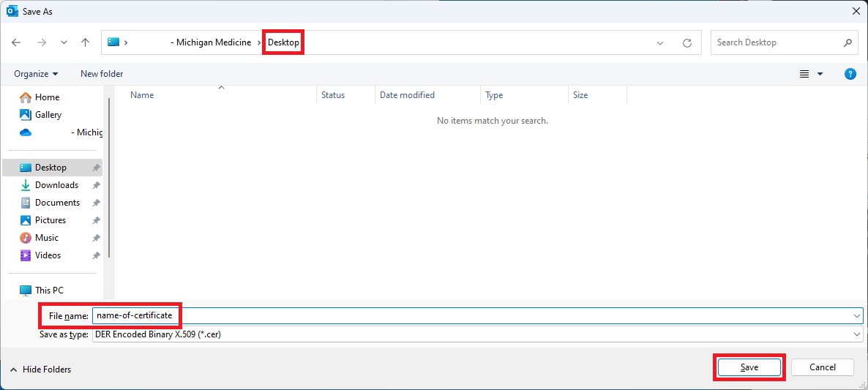Click the Save button
This screenshot has width=868, height=390.
tap(749, 367)
